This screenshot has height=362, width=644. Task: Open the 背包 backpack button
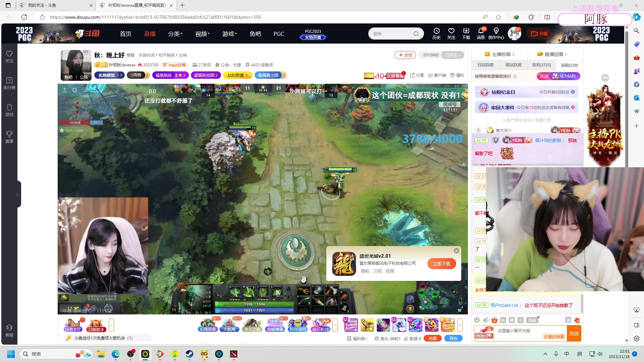coord(453,339)
